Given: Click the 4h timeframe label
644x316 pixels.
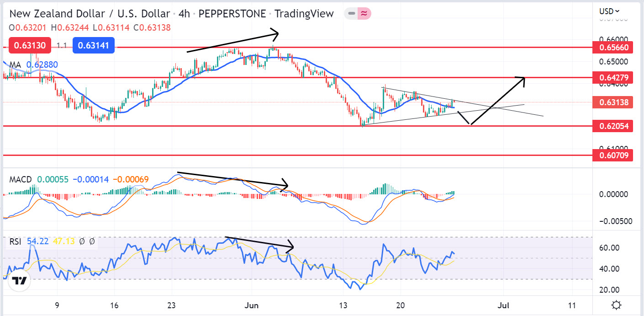Looking at the screenshot, I should point(184,14).
